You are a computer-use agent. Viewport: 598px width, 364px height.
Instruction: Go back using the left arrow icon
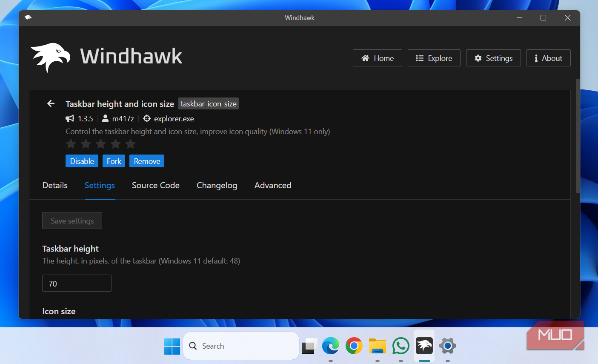pos(51,103)
